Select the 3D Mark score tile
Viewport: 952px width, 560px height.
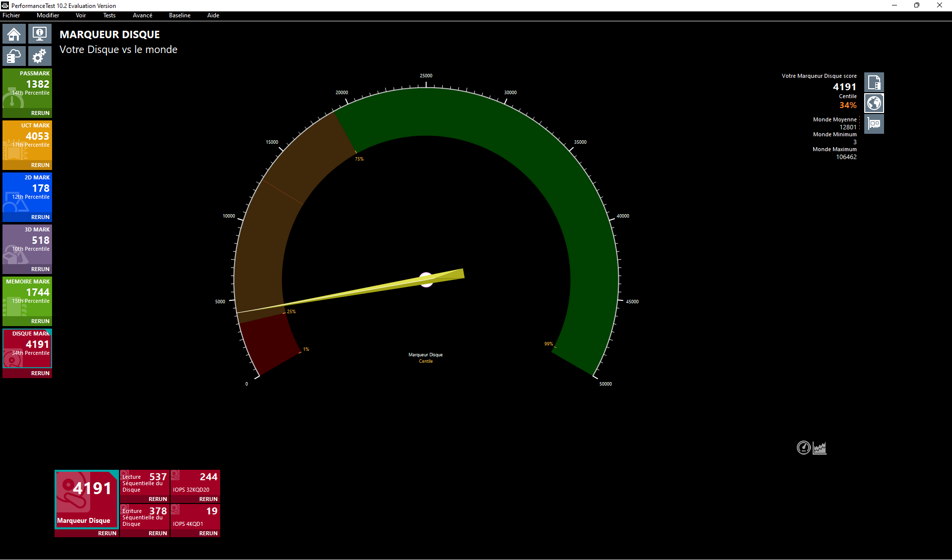pos(27,244)
